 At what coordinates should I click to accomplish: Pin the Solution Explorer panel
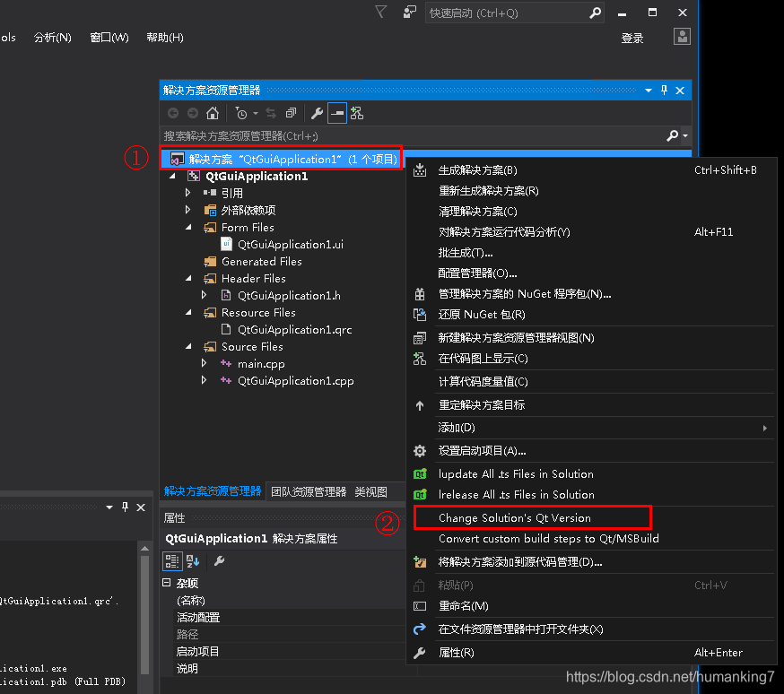[664, 90]
